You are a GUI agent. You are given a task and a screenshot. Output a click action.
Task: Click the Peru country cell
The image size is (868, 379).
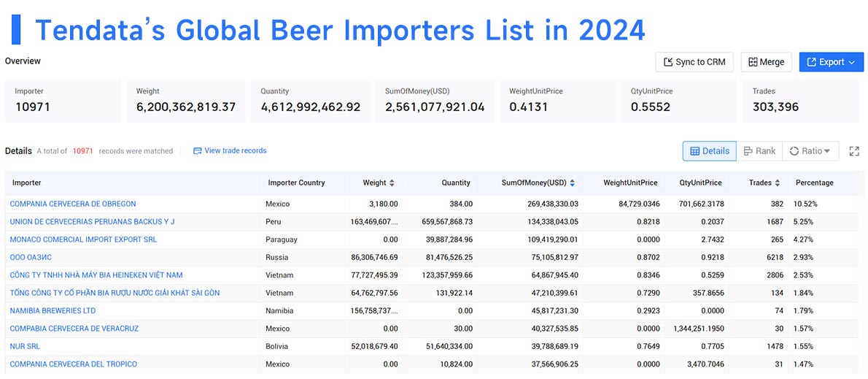pos(274,222)
